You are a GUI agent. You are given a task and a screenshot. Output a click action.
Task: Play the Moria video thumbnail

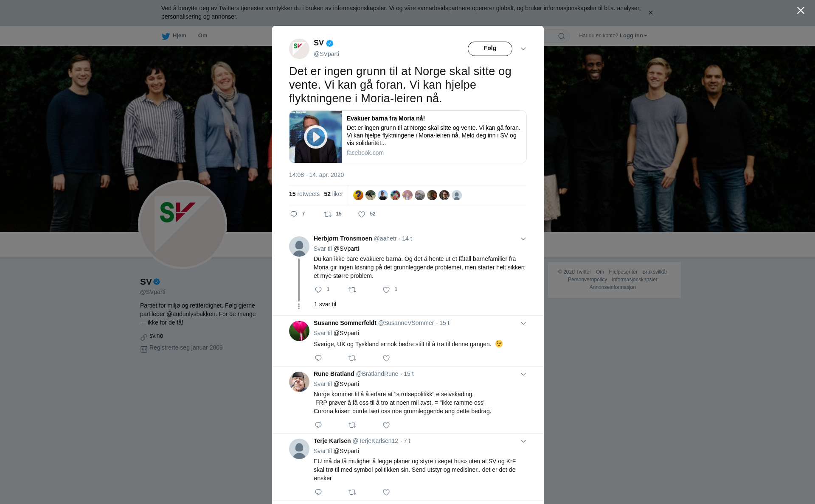point(315,137)
